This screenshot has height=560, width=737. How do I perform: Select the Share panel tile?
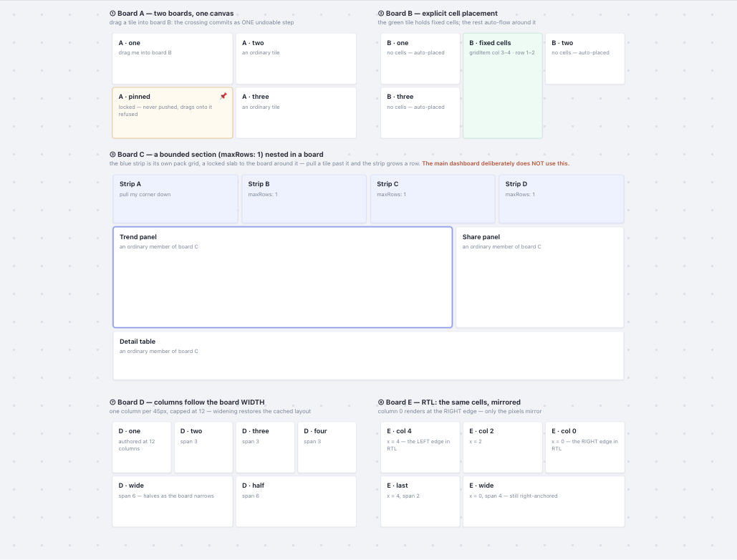pos(539,277)
